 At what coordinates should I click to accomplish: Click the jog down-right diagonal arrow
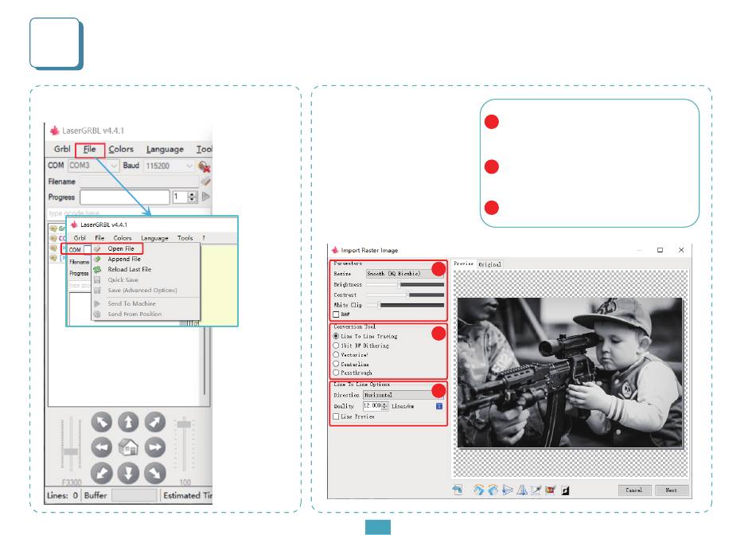tap(154, 474)
